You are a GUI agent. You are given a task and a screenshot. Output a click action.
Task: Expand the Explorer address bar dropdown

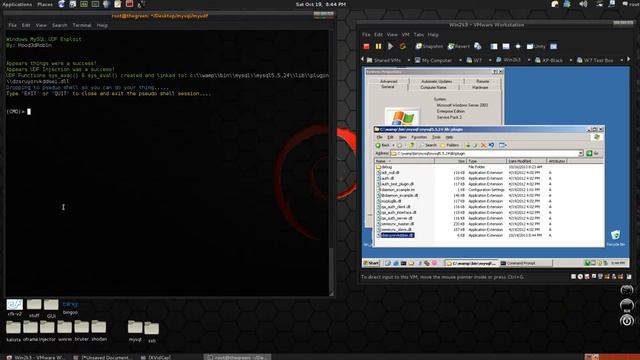click(580, 153)
